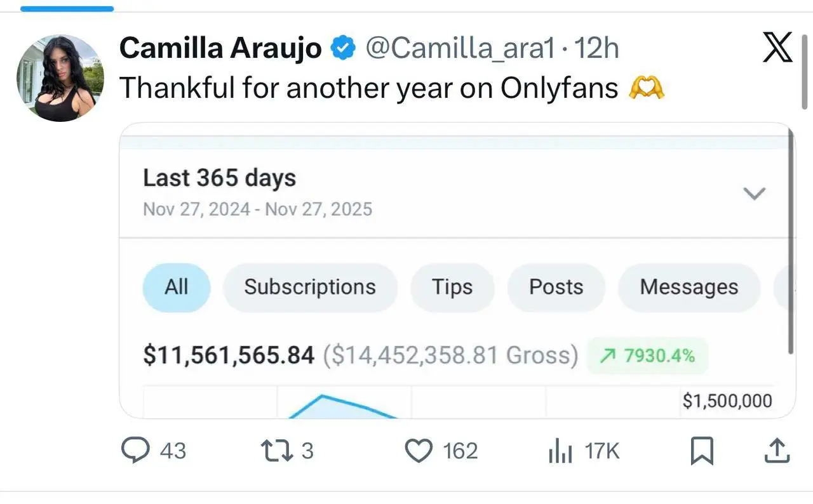This screenshot has width=813, height=504.
Task: Click the blue progress bar at the top
Action: pyautogui.click(x=67, y=8)
